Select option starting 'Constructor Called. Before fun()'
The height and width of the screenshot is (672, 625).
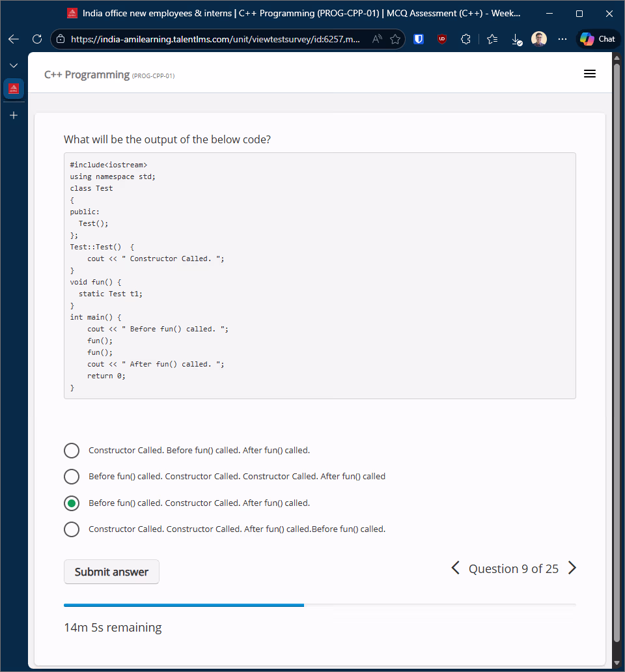tap(72, 451)
